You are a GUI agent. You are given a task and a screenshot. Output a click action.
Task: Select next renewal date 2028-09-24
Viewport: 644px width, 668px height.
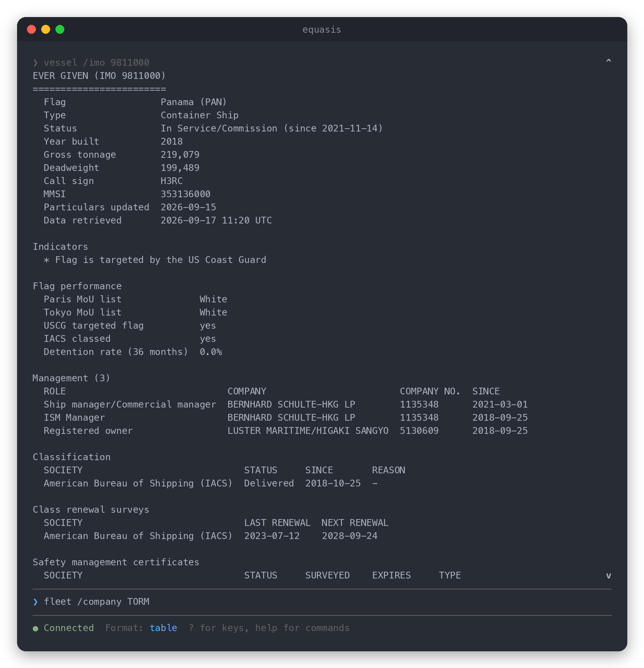pos(350,536)
